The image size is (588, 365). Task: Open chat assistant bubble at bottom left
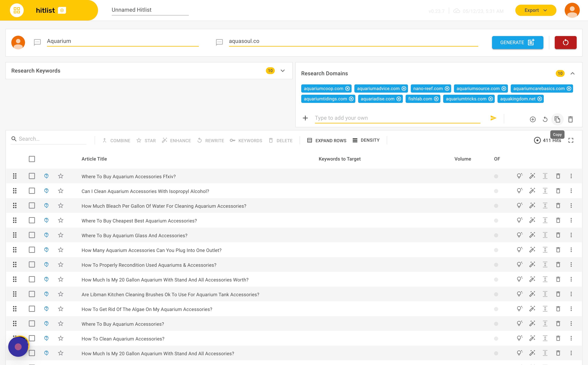(18, 347)
